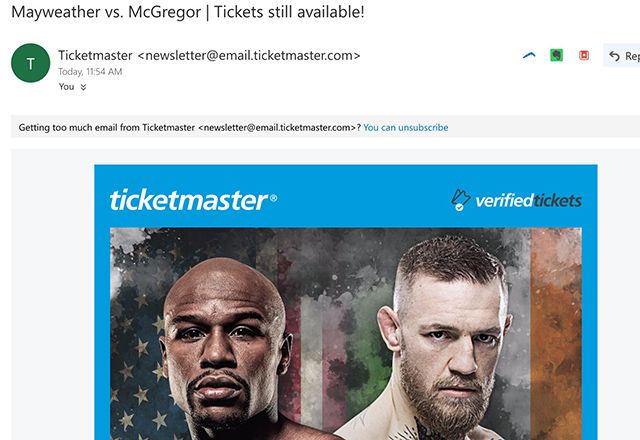The width and height of the screenshot is (640, 440).
Task: Click the gray 'Getting too much email' notice bar
Action: tap(325, 127)
